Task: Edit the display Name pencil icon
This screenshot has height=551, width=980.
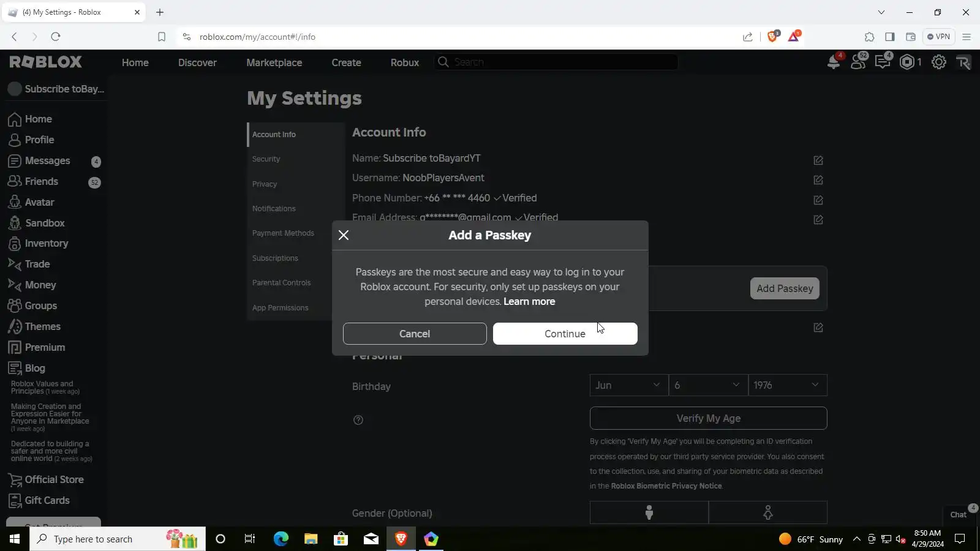Action: pyautogui.click(x=818, y=160)
